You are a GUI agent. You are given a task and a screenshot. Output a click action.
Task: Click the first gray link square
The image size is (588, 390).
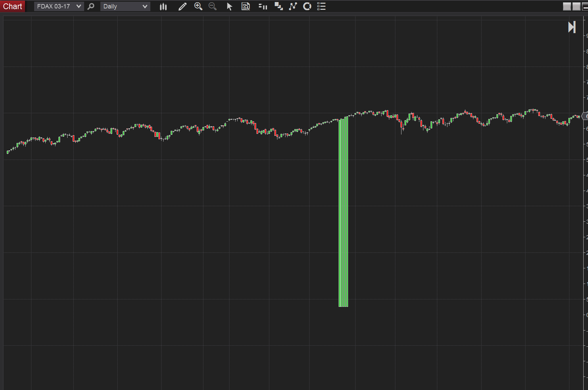tap(567, 6)
